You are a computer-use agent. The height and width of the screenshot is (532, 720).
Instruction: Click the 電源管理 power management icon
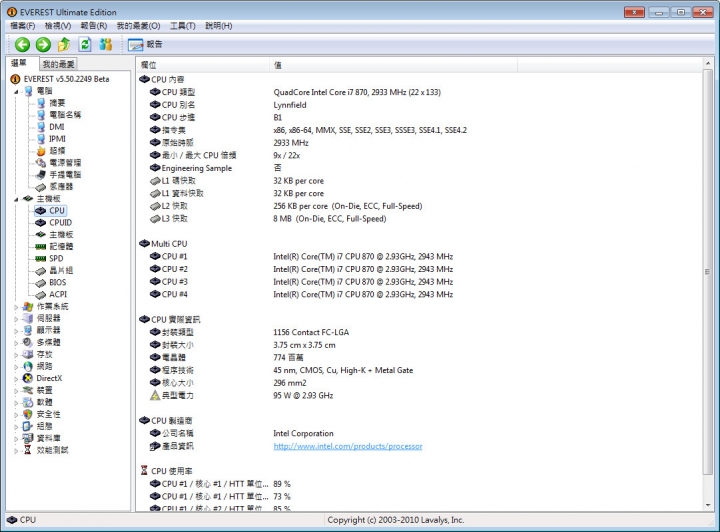point(41,162)
